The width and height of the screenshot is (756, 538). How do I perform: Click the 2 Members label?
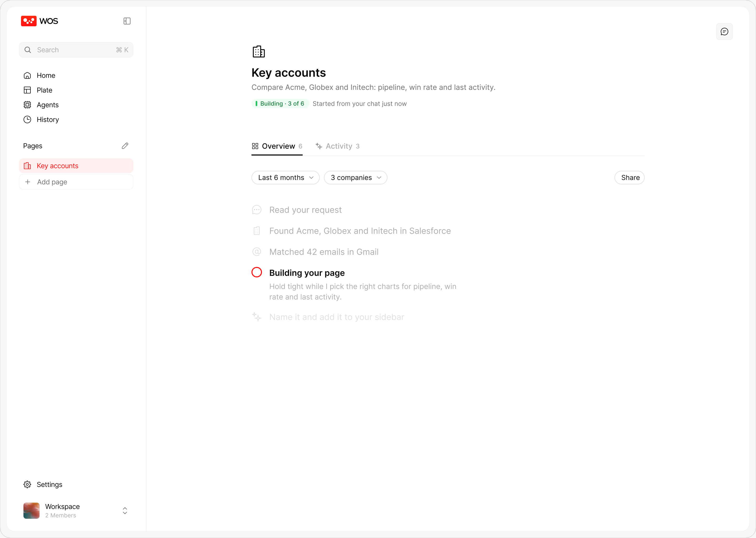pyautogui.click(x=61, y=515)
